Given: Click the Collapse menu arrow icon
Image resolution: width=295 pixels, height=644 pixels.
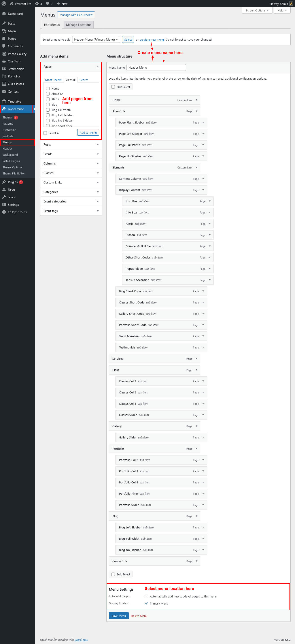Looking at the screenshot, I should point(4,212).
